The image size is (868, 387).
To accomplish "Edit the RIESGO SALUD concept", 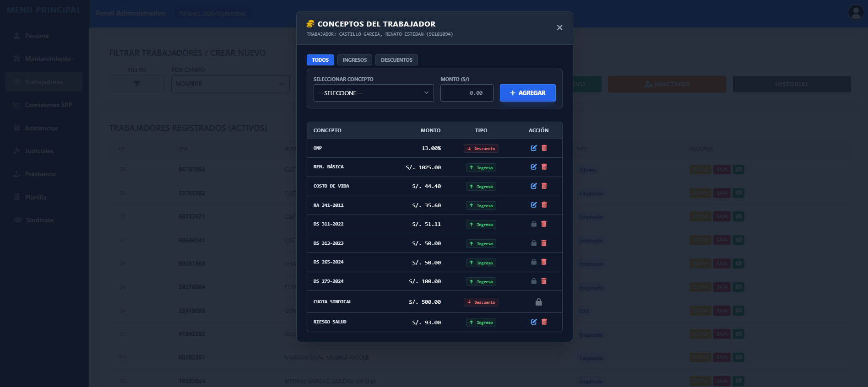I will click(533, 322).
